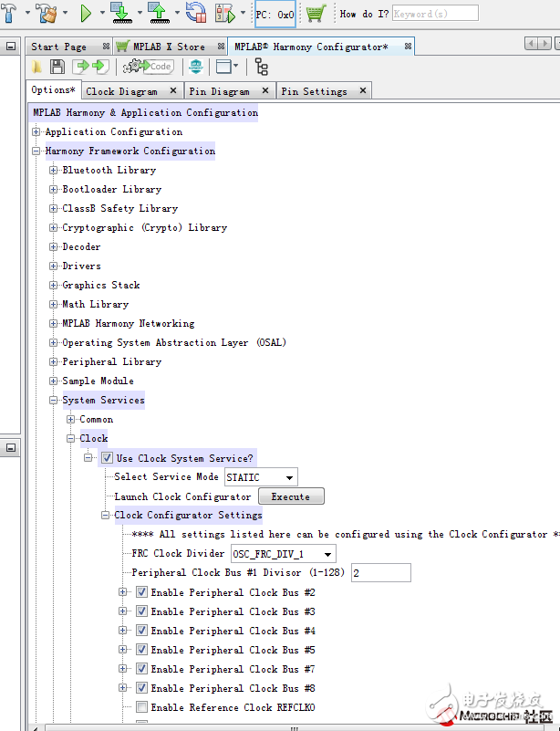The height and width of the screenshot is (731, 560).
Task: Click the tree hierarchy view icon
Action: (x=262, y=67)
